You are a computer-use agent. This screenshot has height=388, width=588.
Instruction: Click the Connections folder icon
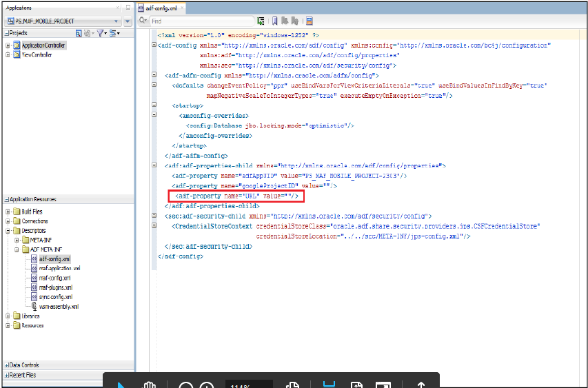[x=17, y=221]
